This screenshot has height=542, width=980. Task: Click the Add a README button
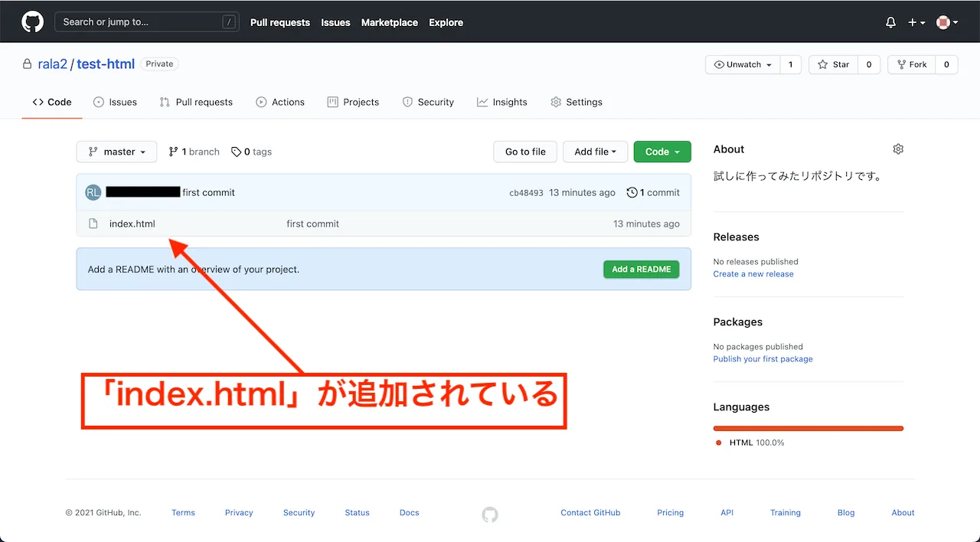641,269
